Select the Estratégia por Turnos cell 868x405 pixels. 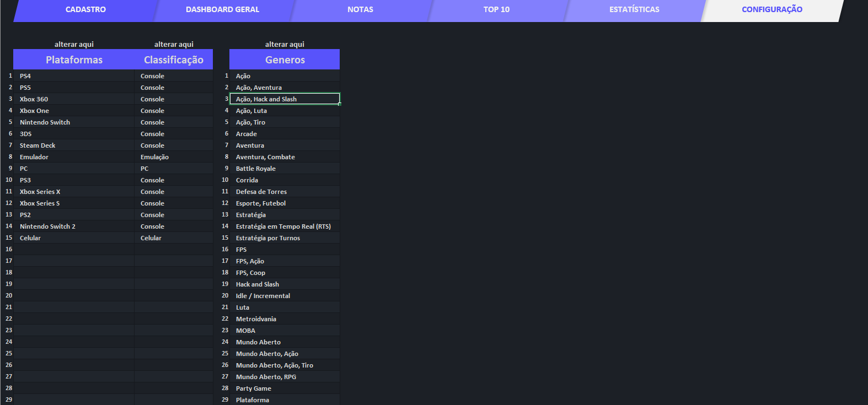[285, 238]
